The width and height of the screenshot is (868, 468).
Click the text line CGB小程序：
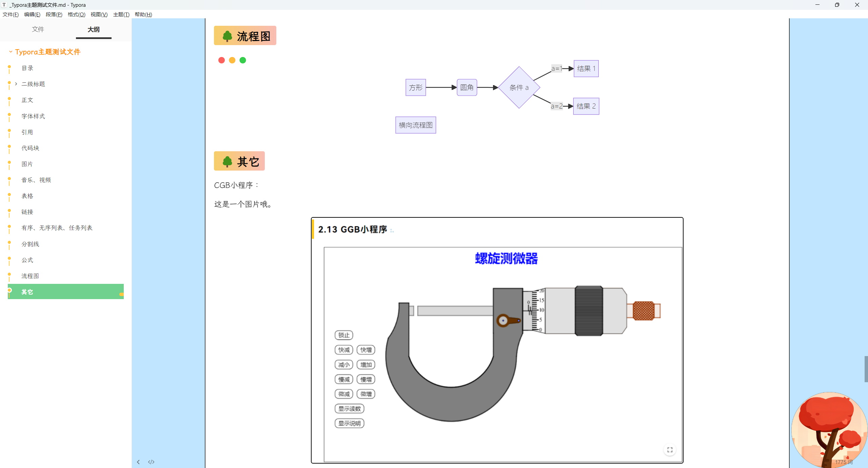[237, 185]
